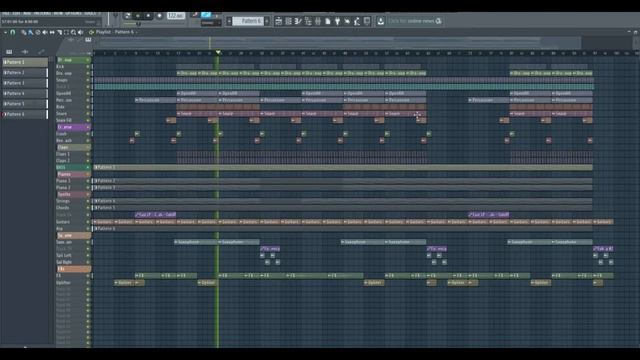Screen dimensions: 640x360
Task: Select the playlist slip tool
Action: click(52, 32)
